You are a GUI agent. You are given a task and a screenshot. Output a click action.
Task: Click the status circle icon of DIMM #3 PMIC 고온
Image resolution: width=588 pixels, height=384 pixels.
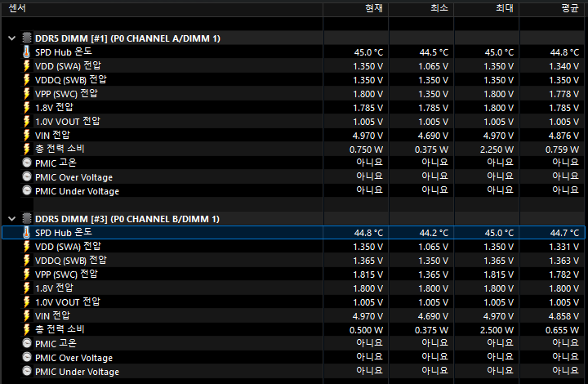pyautogui.click(x=27, y=343)
